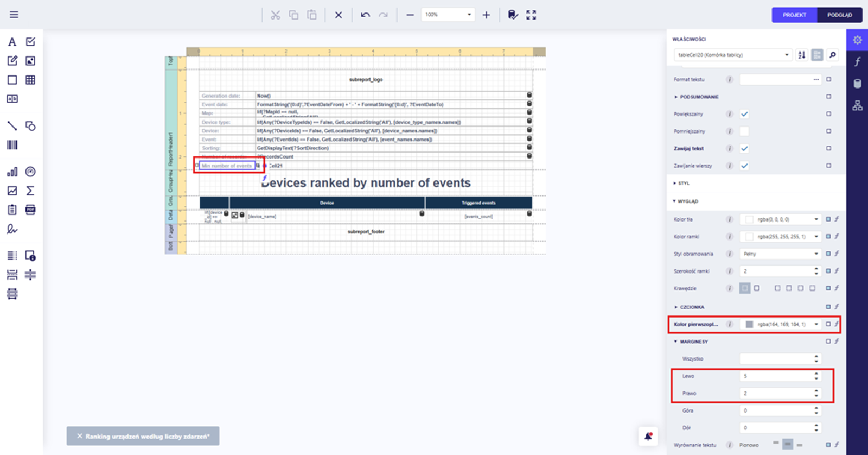Select the Barcode control in toolbox

click(12, 145)
